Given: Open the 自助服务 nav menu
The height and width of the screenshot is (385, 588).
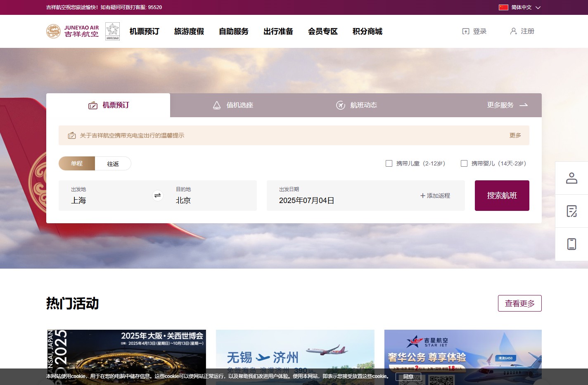Looking at the screenshot, I should (x=234, y=31).
